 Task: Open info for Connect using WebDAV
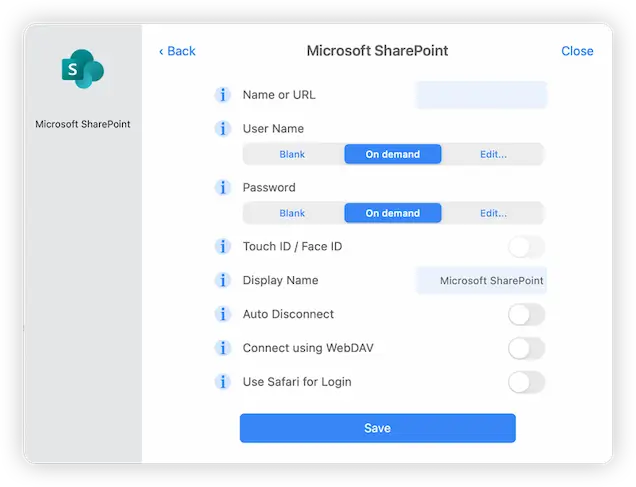click(222, 348)
